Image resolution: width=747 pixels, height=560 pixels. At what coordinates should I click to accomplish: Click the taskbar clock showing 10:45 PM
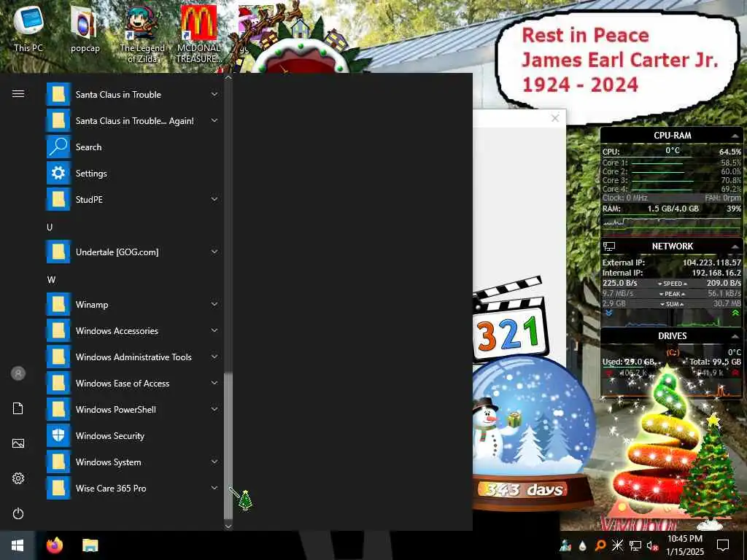tap(685, 545)
